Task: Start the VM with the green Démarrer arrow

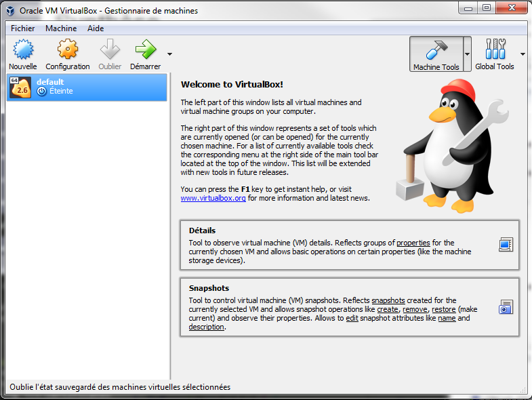Action: tap(146, 49)
